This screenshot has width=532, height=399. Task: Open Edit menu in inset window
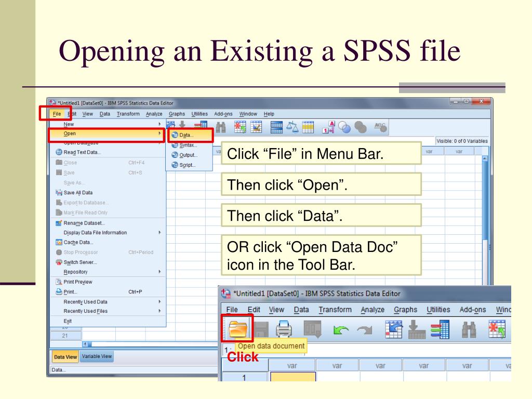pos(254,310)
